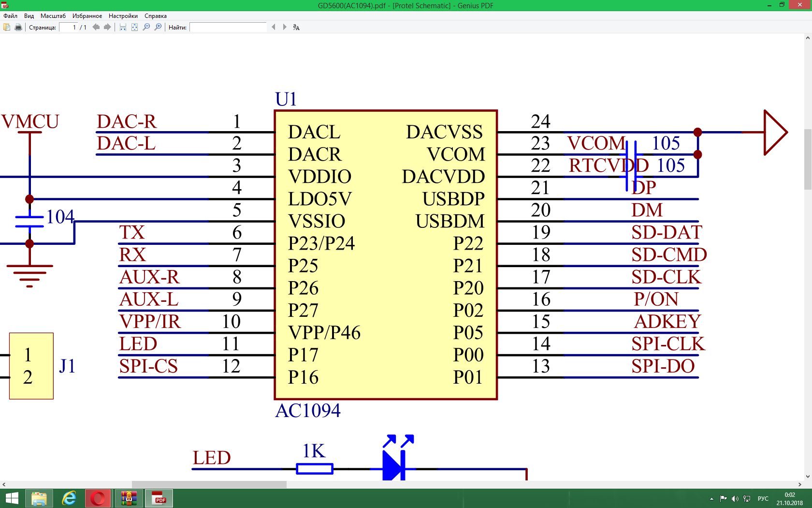This screenshot has height=508, width=812.
Task: Click the DAC-L net label
Action: [126, 143]
